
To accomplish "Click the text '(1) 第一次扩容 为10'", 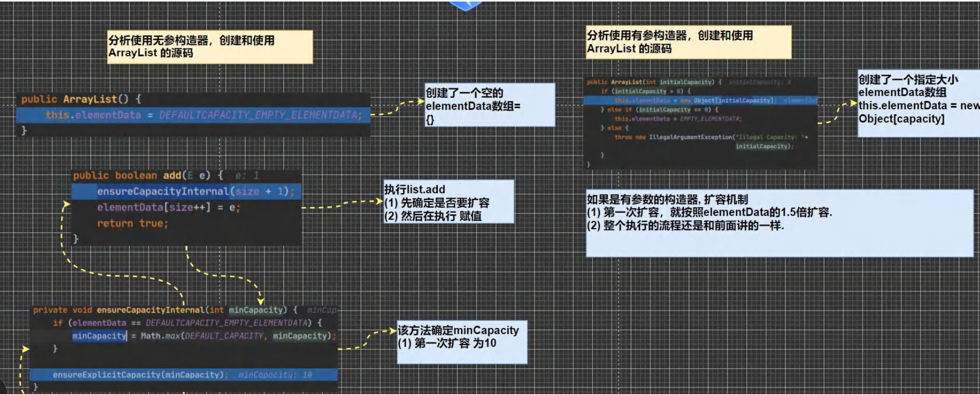I will [x=447, y=344].
